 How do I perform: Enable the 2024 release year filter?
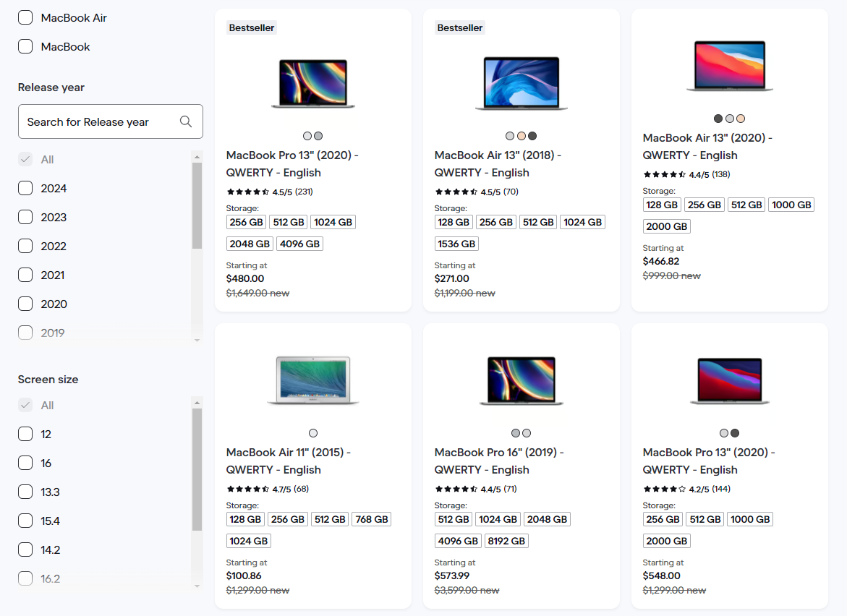pyautogui.click(x=25, y=188)
